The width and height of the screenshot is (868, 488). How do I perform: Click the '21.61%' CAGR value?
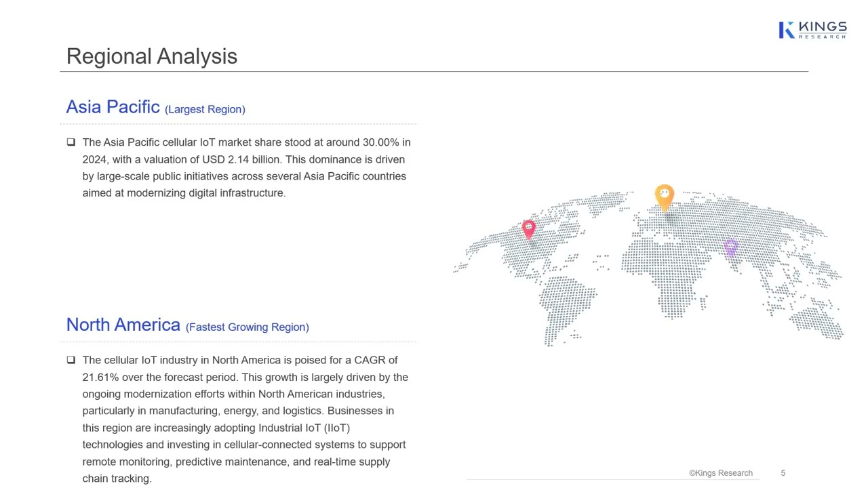pyautogui.click(x=100, y=377)
